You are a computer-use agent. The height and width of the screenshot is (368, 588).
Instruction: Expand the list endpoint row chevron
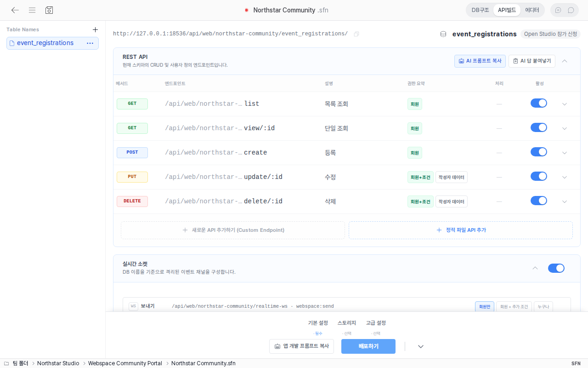565,104
